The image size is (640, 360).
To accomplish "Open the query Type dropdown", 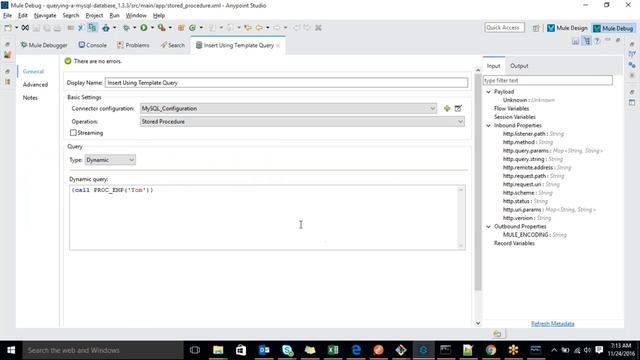I will [110, 160].
